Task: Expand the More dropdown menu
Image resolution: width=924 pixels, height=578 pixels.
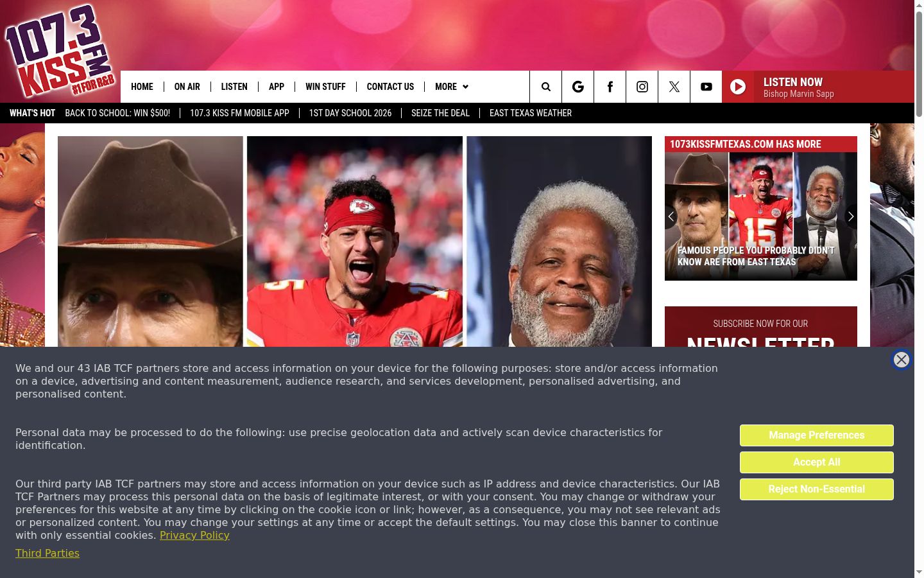Action: [x=451, y=87]
